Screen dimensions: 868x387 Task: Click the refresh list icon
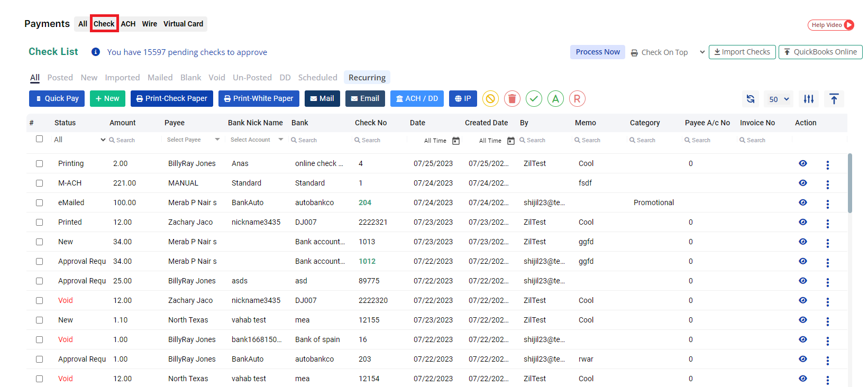[750, 99]
